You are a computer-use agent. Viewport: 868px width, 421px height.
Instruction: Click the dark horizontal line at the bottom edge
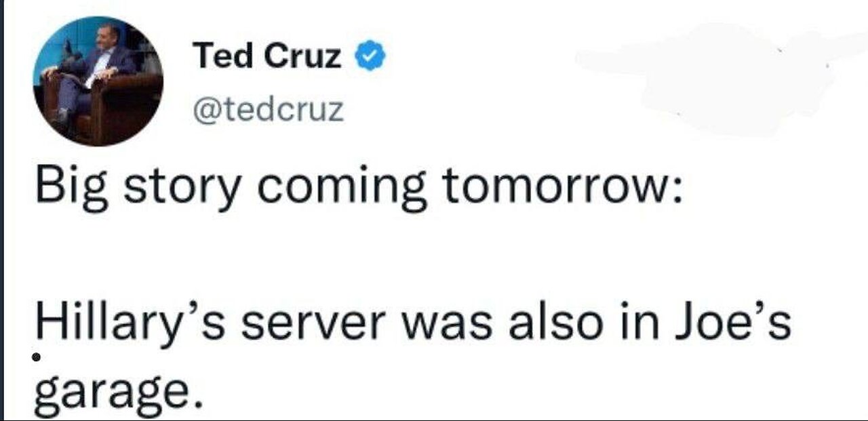click(434, 419)
